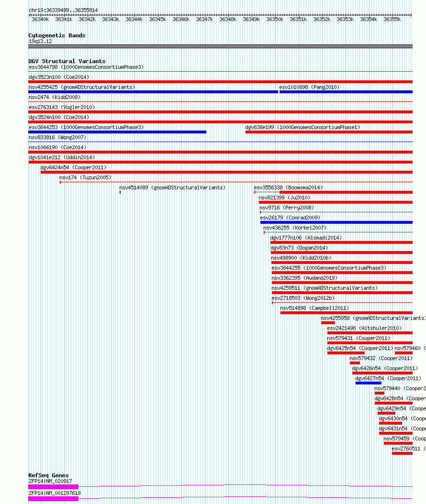Open the esv26179 (Conrad2009) label

290,218
